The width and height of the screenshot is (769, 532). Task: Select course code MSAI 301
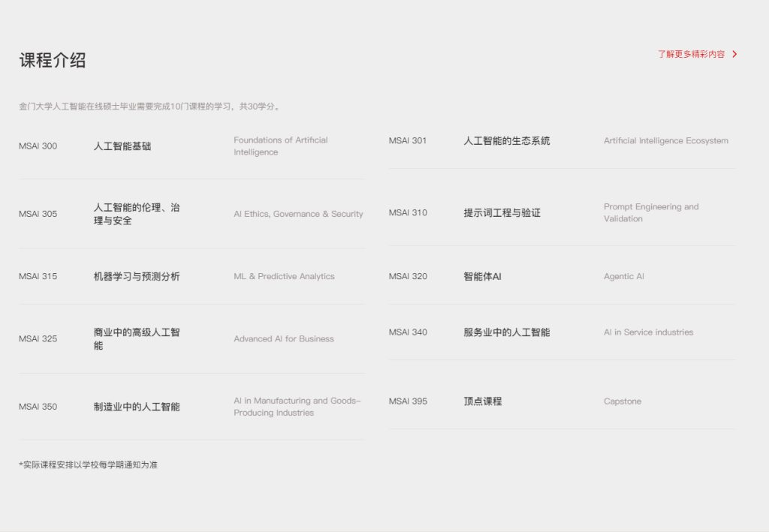tap(408, 140)
